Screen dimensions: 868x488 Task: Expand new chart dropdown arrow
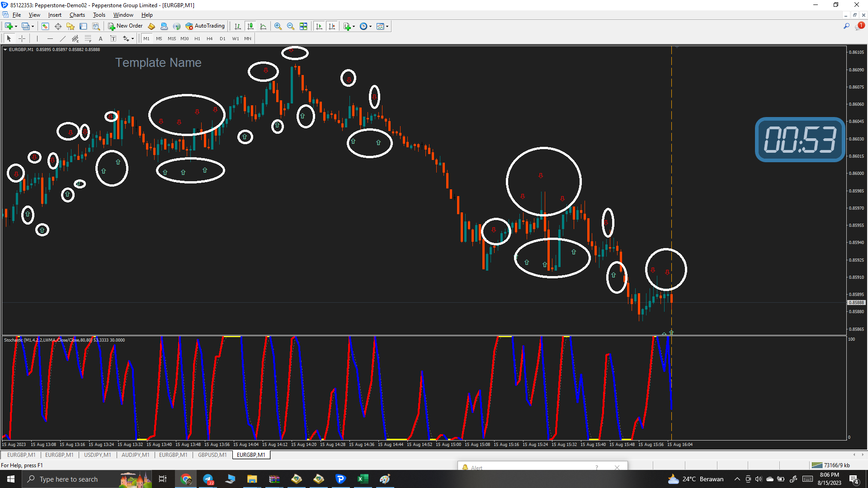(16, 26)
